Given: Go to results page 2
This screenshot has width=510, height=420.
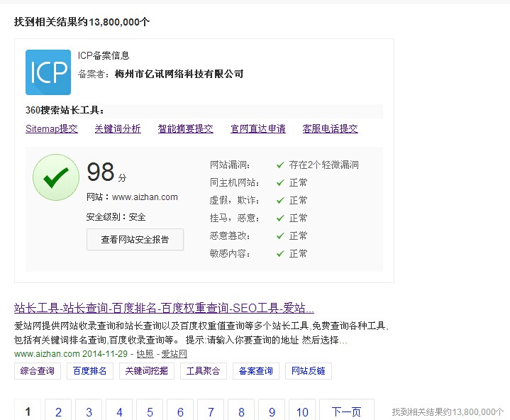Looking at the screenshot, I should pyautogui.click(x=58, y=411).
